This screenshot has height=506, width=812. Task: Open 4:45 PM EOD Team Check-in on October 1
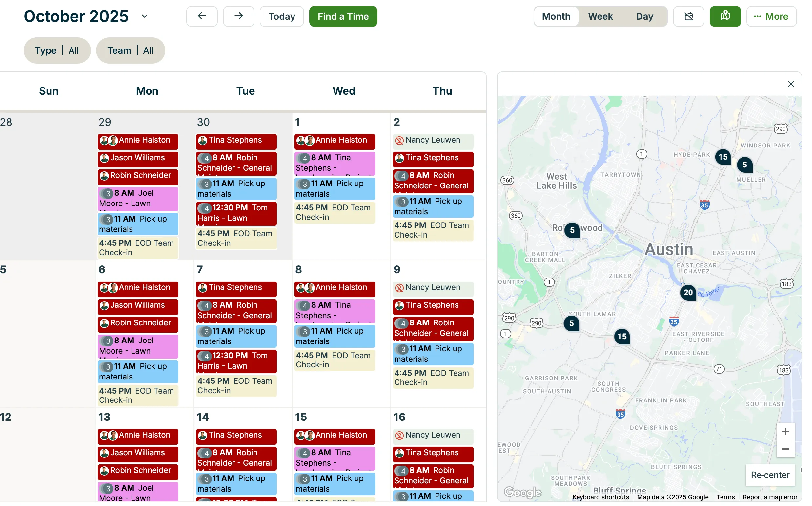pyautogui.click(x=335, y=212)
